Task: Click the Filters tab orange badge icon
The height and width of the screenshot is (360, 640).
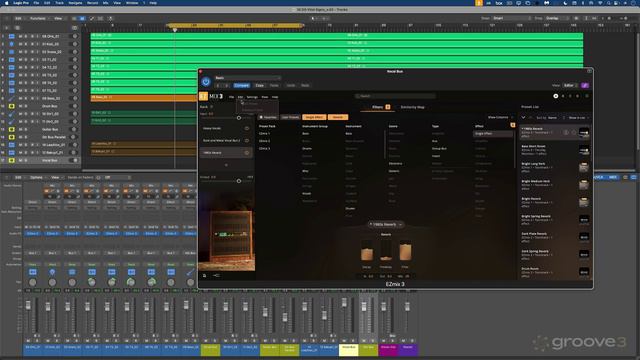Action: coord(388,107)
